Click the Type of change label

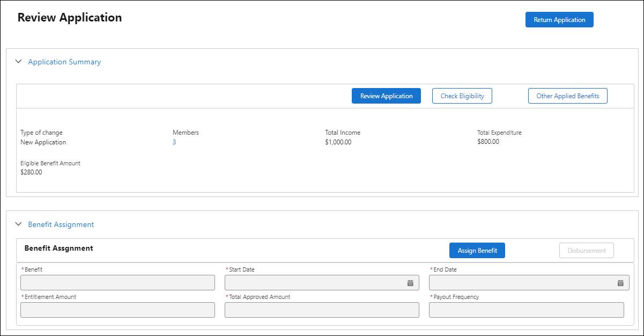point(41,133)
